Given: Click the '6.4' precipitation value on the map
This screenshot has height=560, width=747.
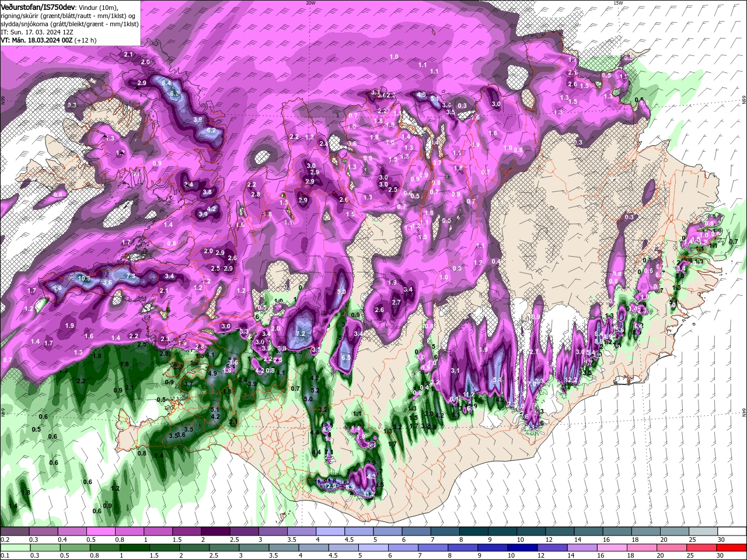Looking at the screenshot, I should 166,83.
